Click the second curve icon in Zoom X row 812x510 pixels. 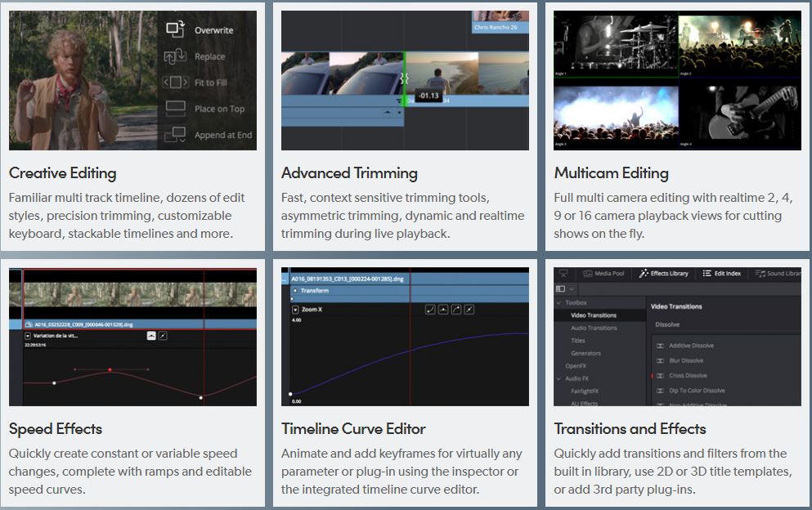point(443,310)
